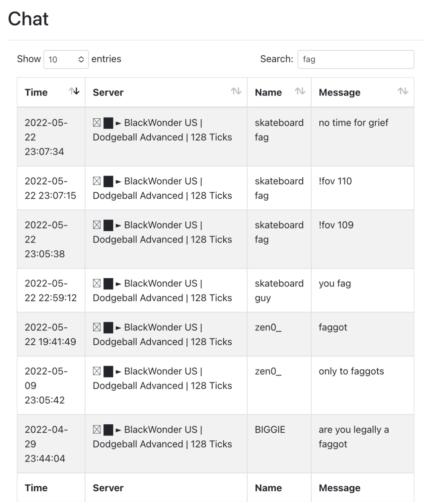Click the black square icon in BIGGIE's row
The width and height of the screenshot is (448, 502).
[108, 430]
